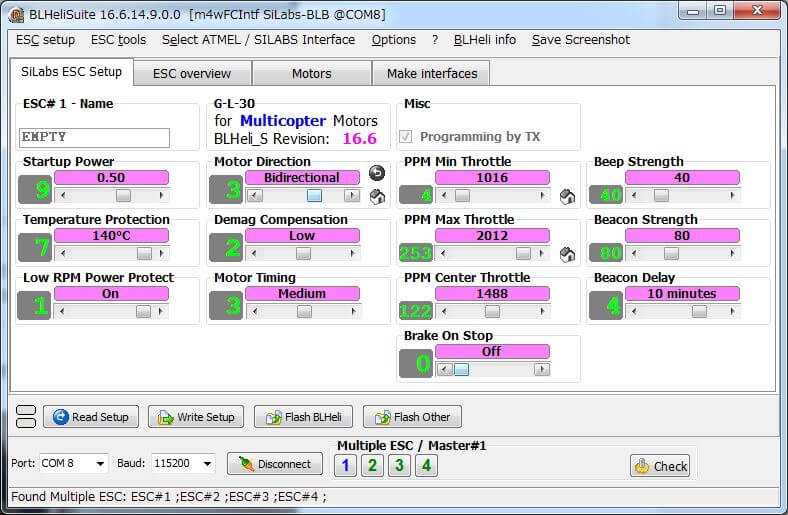Click the Check button
Viewport: 788px width, 515px height.
pyautogui.click(x=660, y=466)
